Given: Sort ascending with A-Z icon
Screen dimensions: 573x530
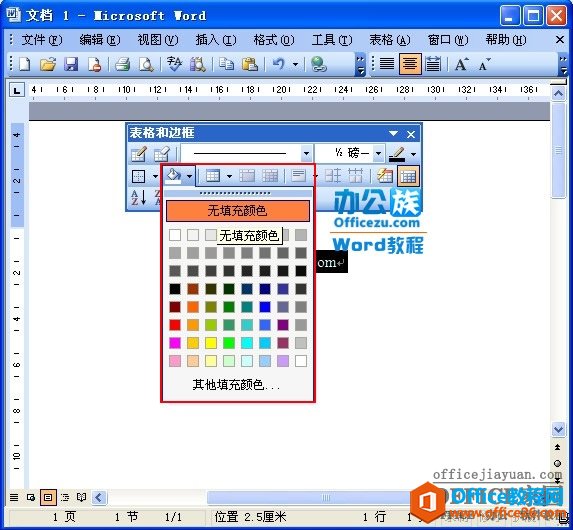Looking at the screenshot, I should point(138,198).
